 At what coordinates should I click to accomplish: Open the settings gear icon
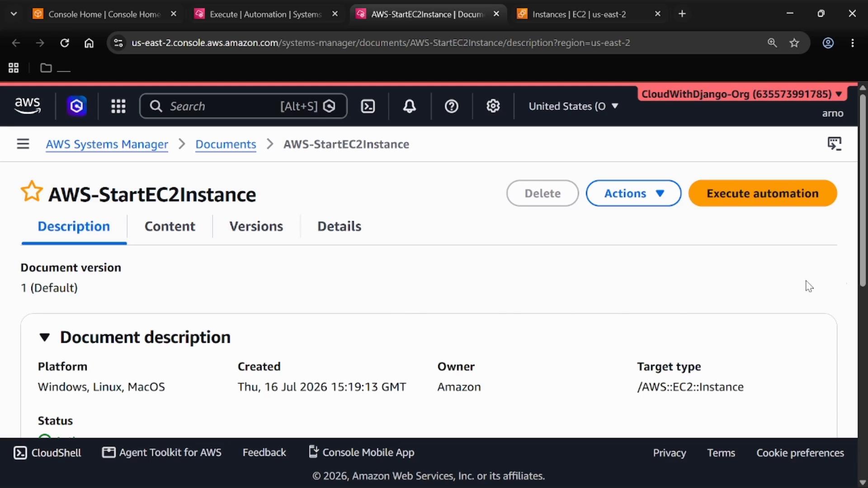(x=493, y=106)
